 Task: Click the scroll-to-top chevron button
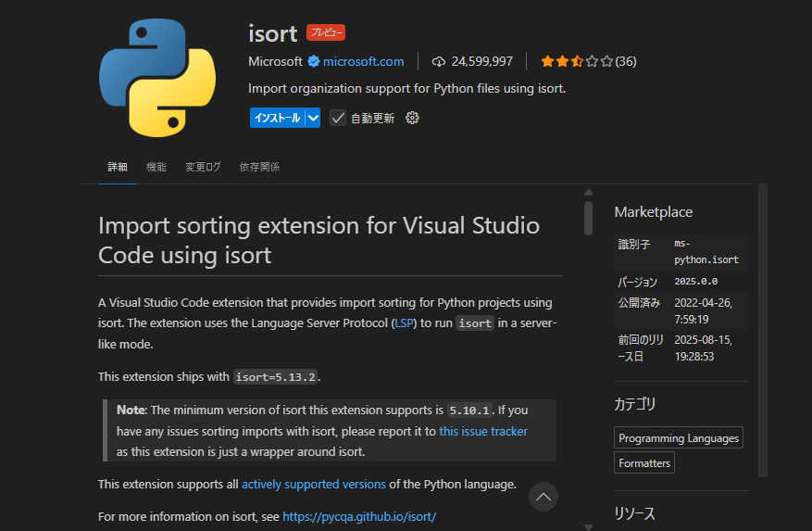[543, 497]
